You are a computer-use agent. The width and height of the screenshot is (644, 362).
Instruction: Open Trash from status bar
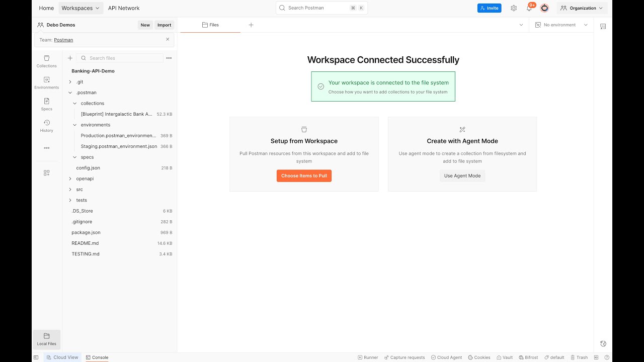point(579,357)
